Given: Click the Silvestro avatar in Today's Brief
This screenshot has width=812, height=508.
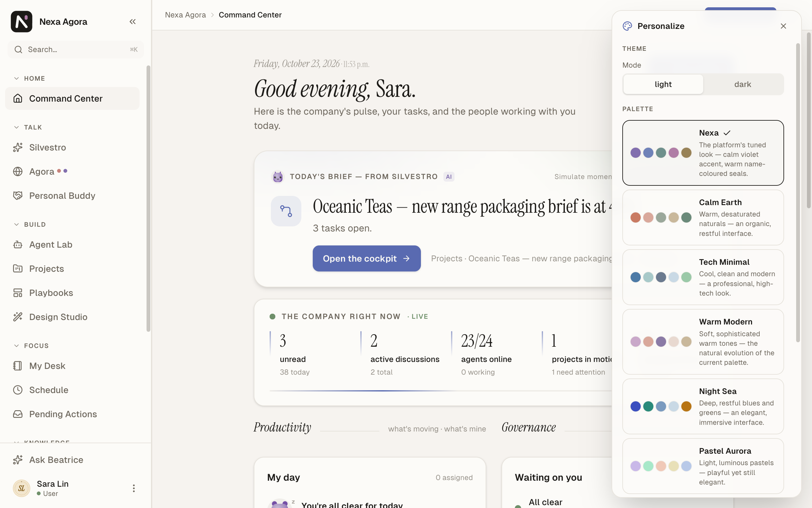Looking at the screenshot, I should pyautogui.click(x=278, y=177).
